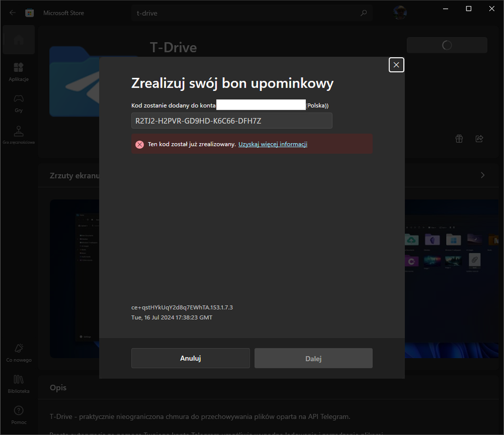Open Biblioteka in the sidebar
This screenshot has width=504, height=435.
point(19,384)
